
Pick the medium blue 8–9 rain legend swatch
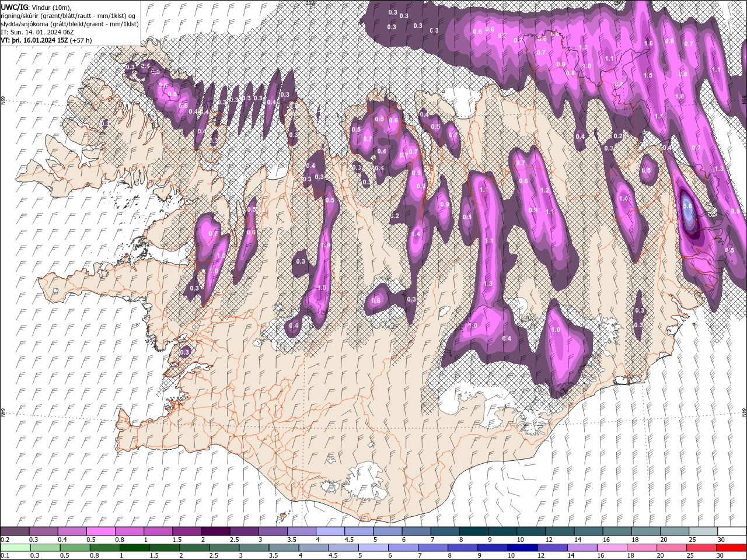pyautogui.click(x=462, y=548)
